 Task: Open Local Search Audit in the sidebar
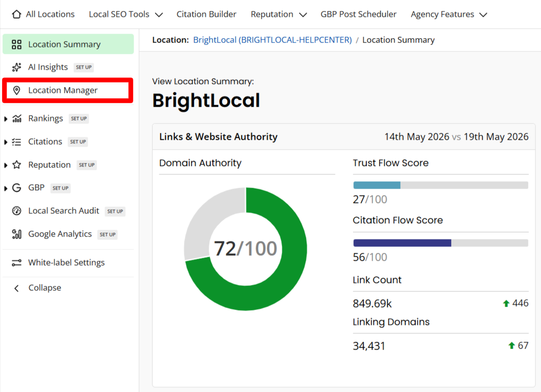pyautogui.click(x=64, y=210)
